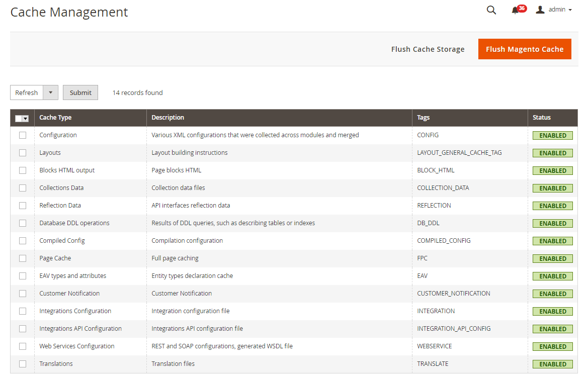Open the mass-select dropdown in the grid header
The height and width of the screenshot is (380, 588).
(26, 118)
